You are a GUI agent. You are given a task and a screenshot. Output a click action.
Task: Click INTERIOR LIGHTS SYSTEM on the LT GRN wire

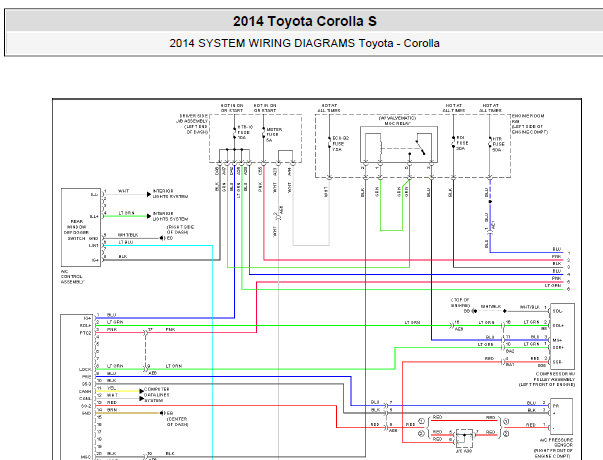pyautogui.click(x=170, y=216)
